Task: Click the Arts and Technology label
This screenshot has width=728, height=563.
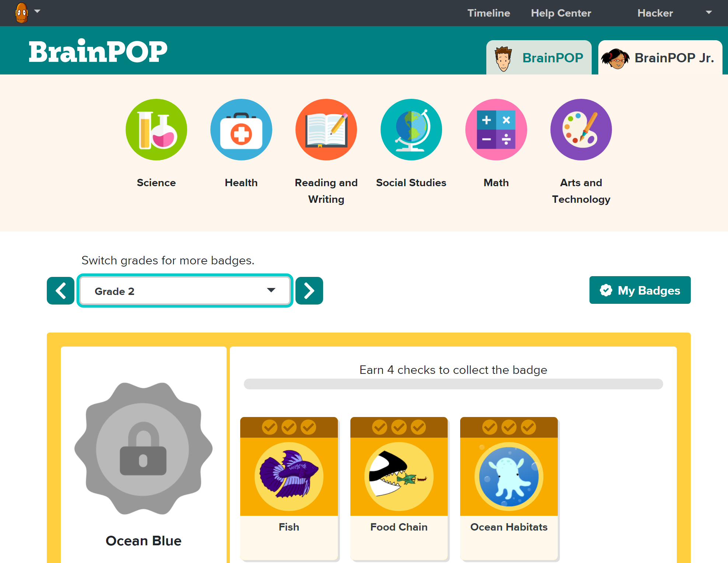Action: pyautogui.click(x=581, y=191)
